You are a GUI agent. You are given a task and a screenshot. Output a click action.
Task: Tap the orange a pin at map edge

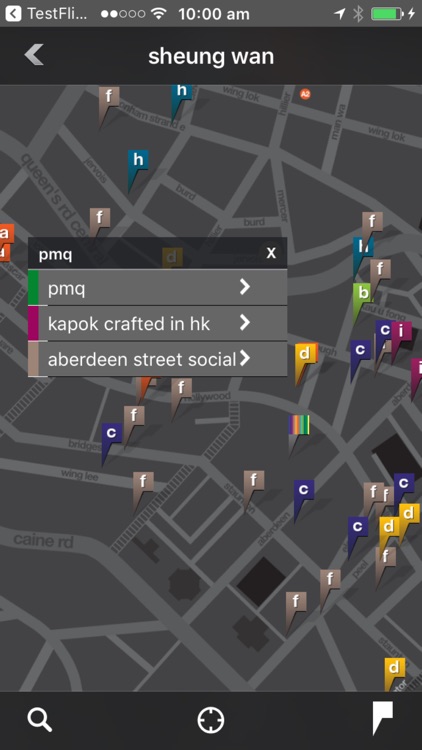click(6, 234)
